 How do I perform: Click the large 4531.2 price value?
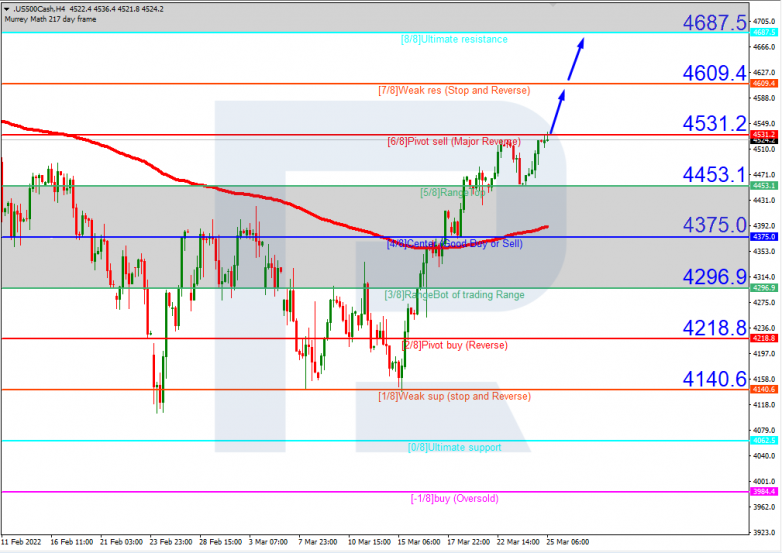715,124
